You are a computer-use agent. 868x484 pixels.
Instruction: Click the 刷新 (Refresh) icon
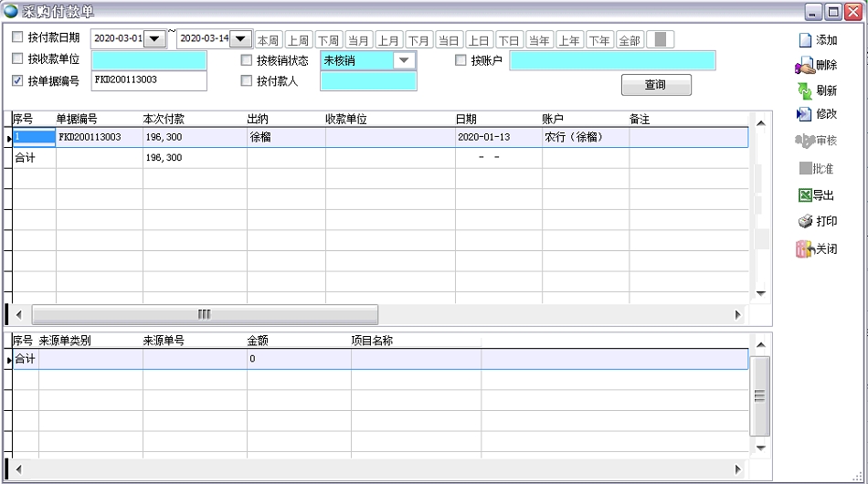[x=804, y=90]
